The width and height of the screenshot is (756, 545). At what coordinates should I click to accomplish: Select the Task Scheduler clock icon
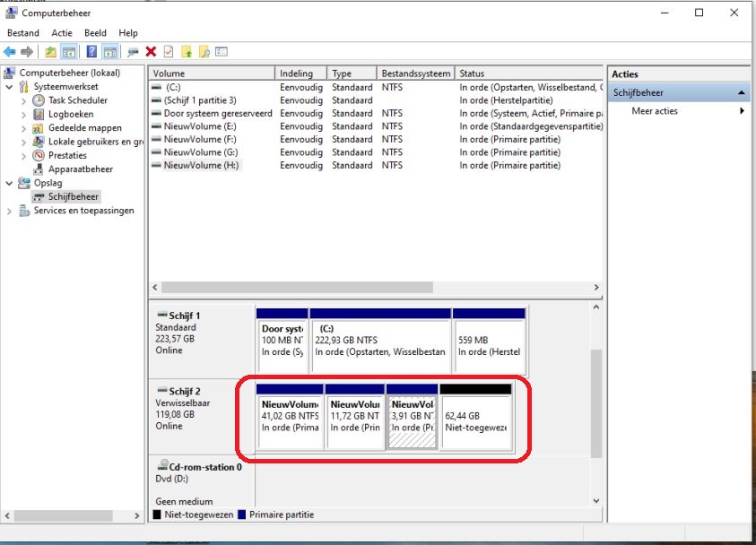[x=39, y=101]
